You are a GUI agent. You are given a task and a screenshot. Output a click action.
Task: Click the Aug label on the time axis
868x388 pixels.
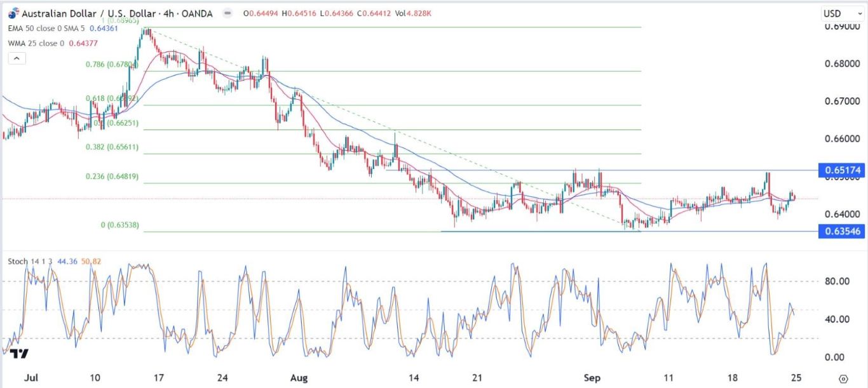coord(299,378)
